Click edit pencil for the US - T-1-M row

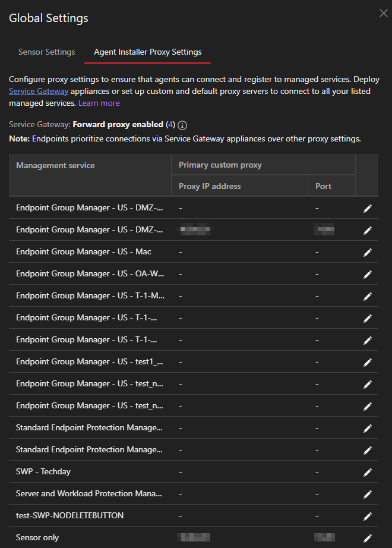[368, 296]
